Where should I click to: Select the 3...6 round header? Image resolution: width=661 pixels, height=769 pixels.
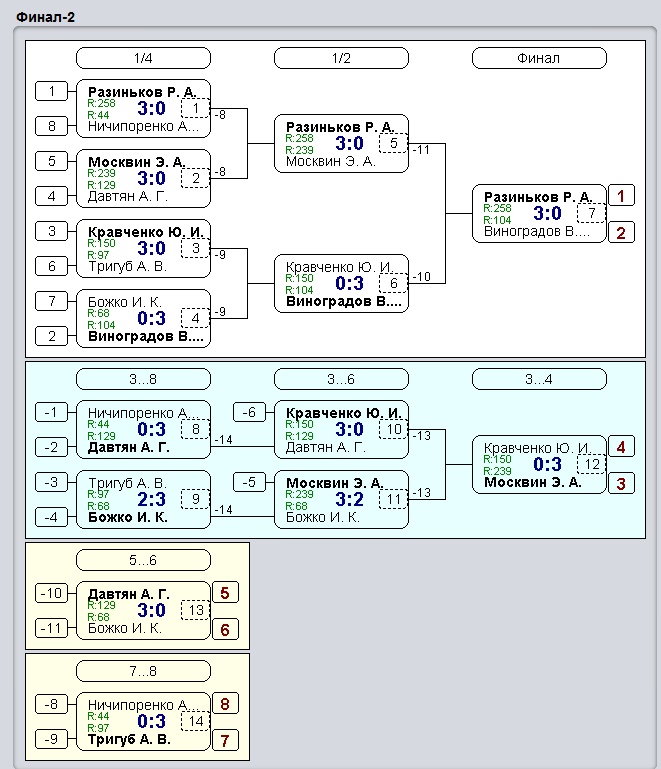click(341, 379)
